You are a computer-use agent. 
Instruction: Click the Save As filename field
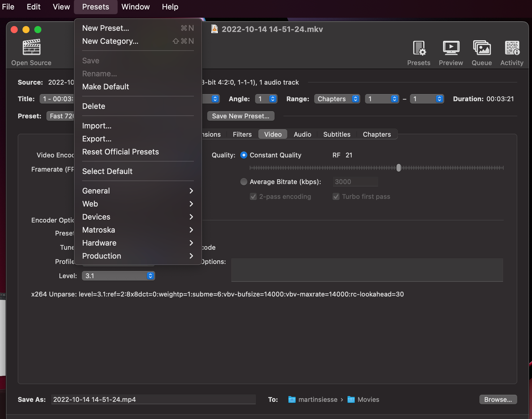tap(153, 399)
